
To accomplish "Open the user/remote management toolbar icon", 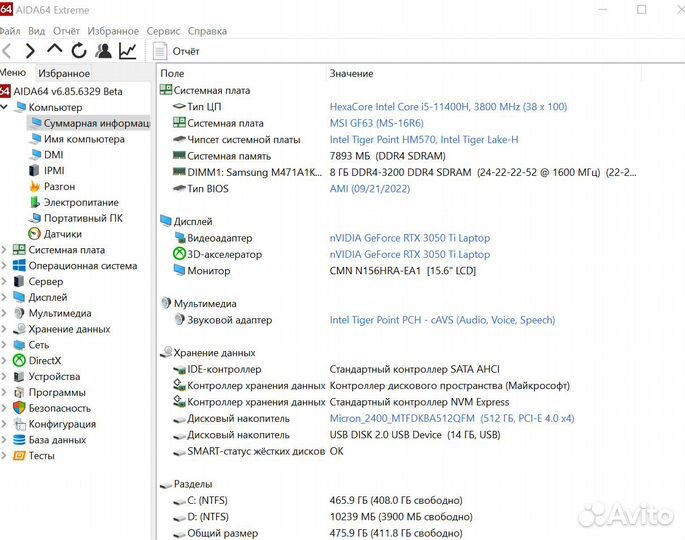I will click(x=104, y=51).
